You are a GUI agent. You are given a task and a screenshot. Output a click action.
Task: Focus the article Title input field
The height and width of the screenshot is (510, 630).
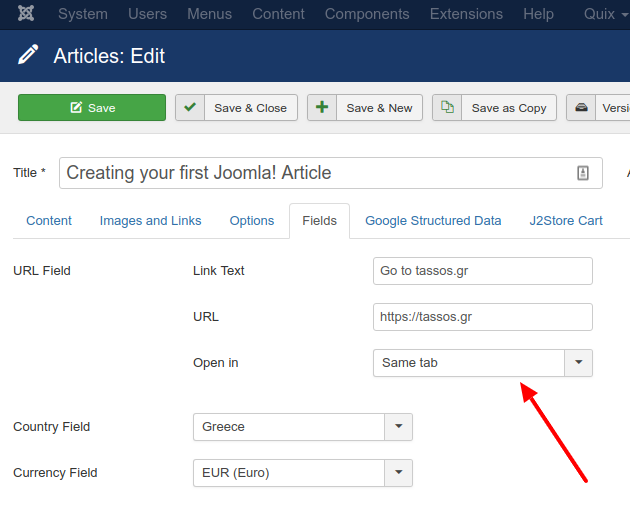click(331, 173)
